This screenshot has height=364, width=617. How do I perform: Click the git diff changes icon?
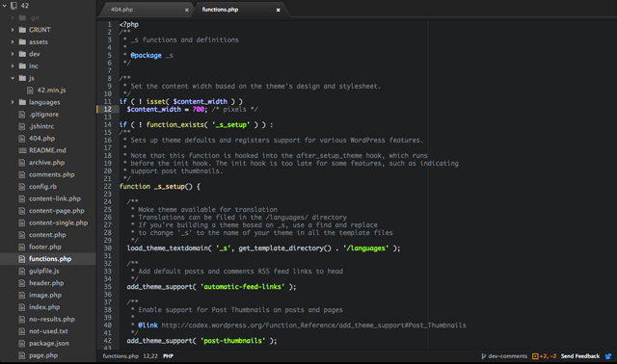click(x=535, y=356)
